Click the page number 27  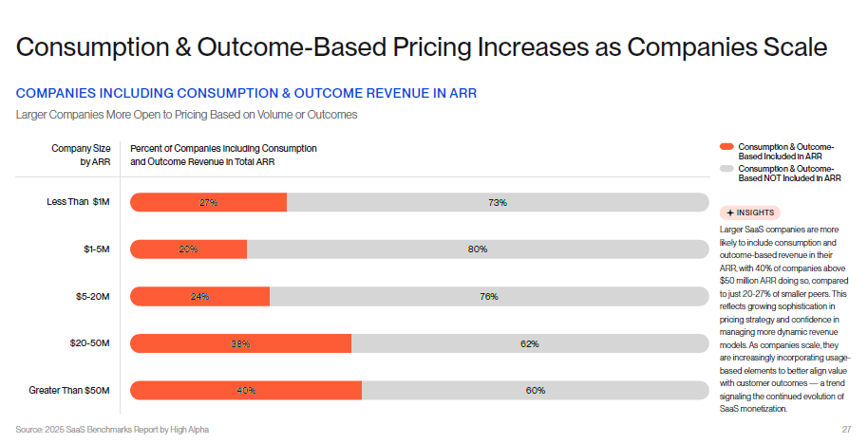(x=845, y=430)
